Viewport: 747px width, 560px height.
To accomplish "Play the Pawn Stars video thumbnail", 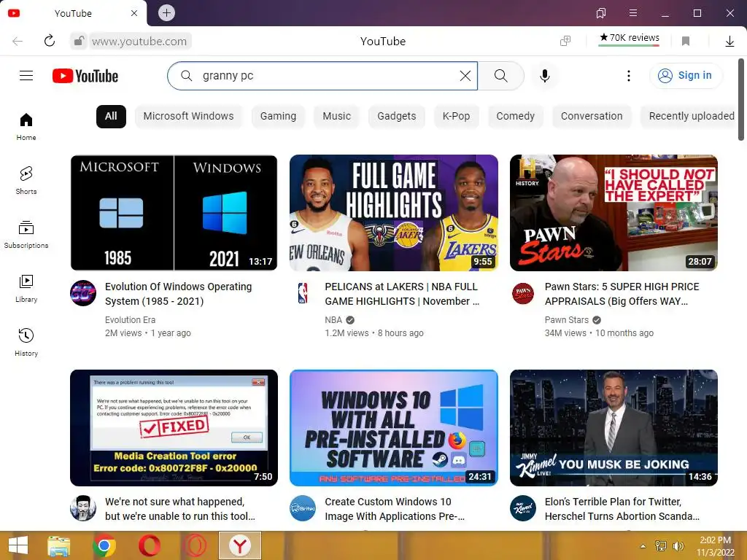I will coord(614,213).
